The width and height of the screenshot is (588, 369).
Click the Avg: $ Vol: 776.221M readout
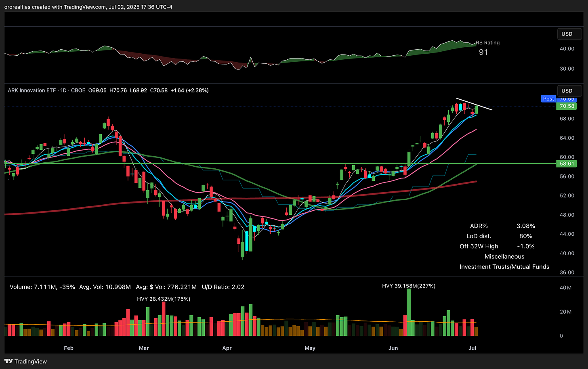(166, 287)
